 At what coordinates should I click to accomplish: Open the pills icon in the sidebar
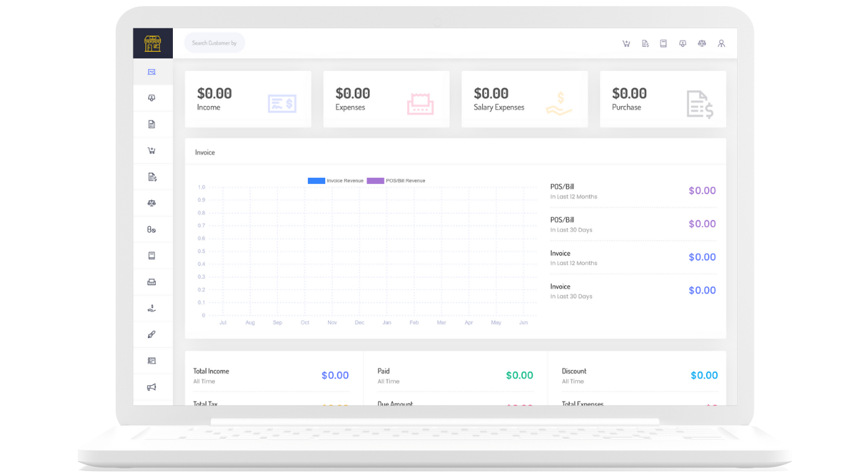(x=152, y=229)
